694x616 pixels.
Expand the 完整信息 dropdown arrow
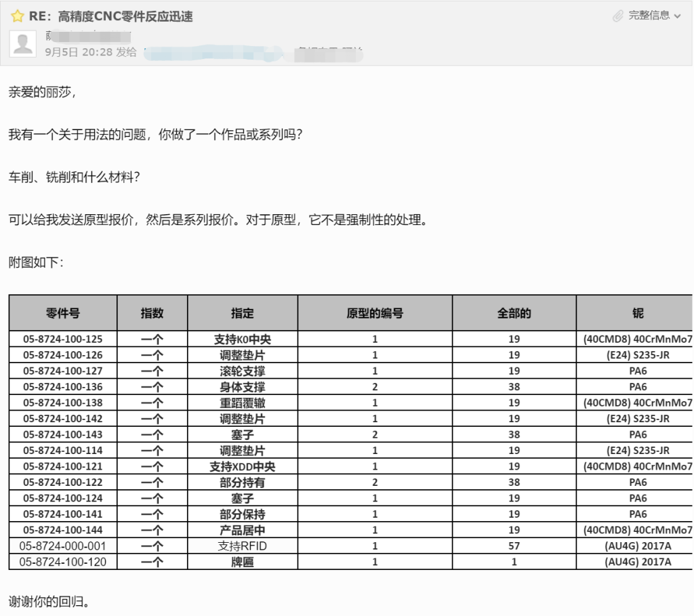[x=677, y=16]
